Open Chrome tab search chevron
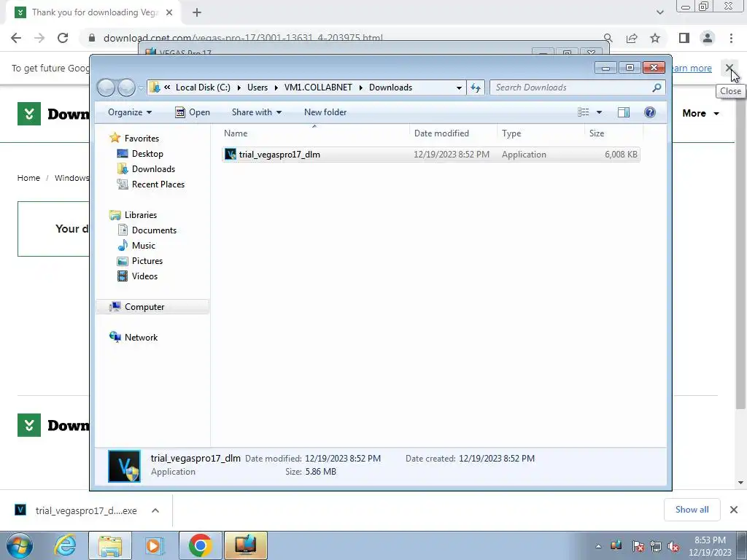Screen dimensions: 747x560 659,12
